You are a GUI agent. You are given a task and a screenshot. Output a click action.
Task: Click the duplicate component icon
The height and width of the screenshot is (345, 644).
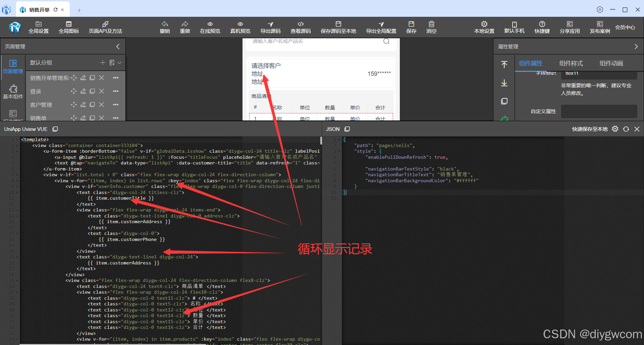pyautogui.click(x=504, y=101)
